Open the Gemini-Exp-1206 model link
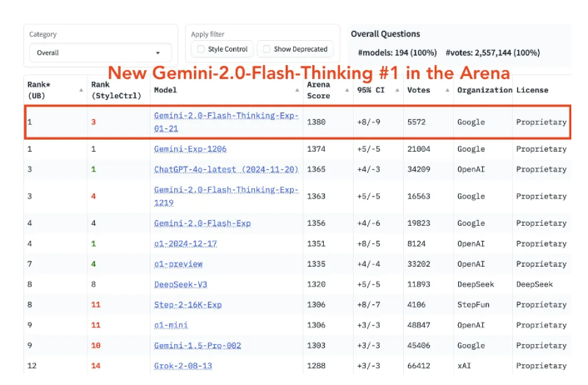The height and width of the screenshot is (385, 588). click(190, 149)
